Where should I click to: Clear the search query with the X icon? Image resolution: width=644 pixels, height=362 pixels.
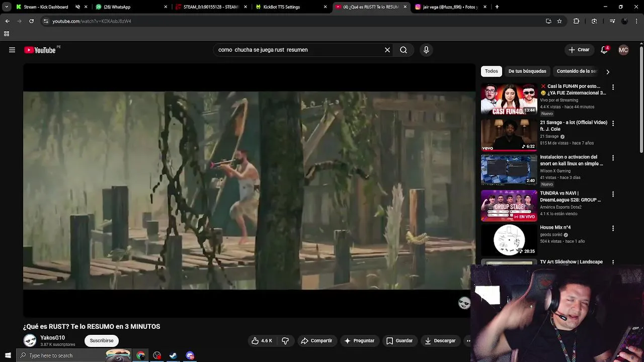pyautogui.click(x=387, y=50)
